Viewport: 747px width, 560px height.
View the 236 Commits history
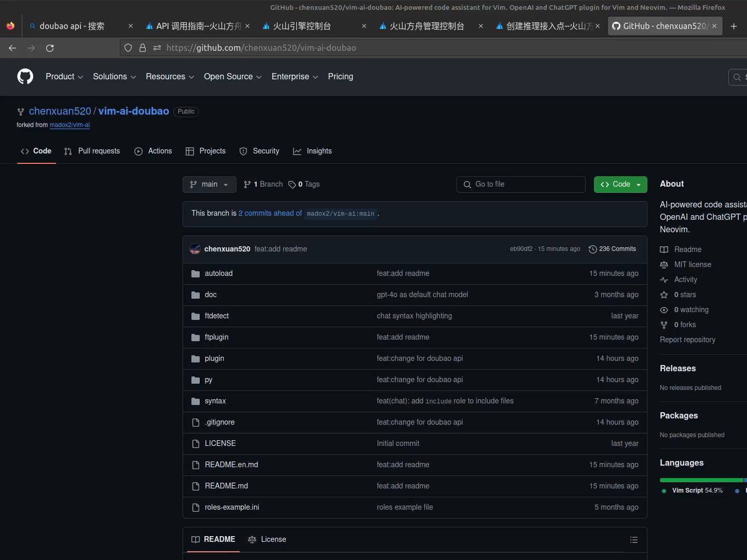click(x=612, y=249)
